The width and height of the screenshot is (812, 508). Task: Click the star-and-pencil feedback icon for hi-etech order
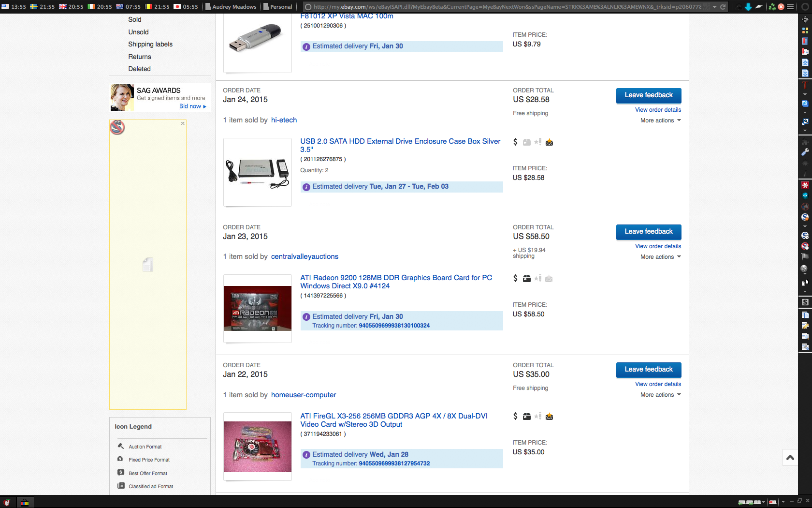[x=538, y=142]
